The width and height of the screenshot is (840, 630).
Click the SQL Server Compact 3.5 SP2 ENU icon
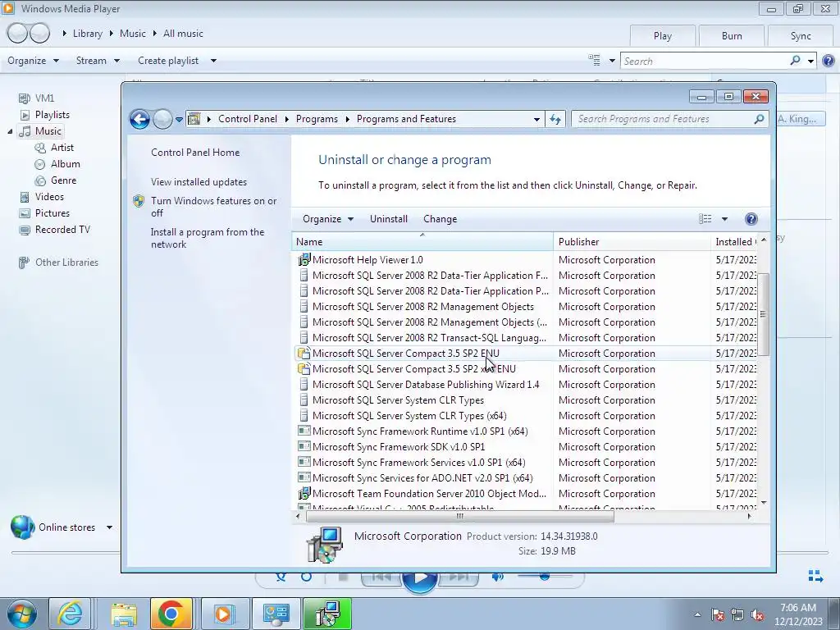(304, 354)
